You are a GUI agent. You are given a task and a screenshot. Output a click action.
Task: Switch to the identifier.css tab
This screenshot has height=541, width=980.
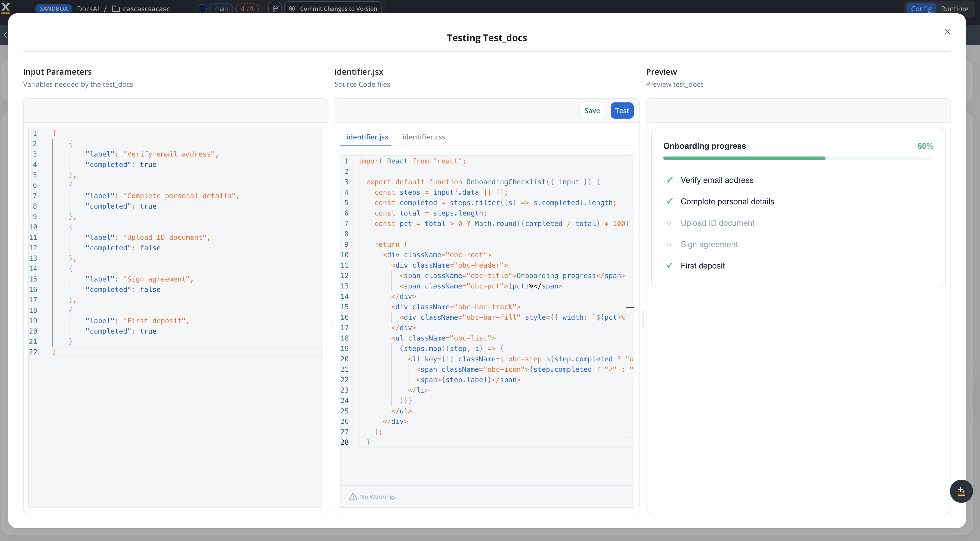(x=423, y=137)
